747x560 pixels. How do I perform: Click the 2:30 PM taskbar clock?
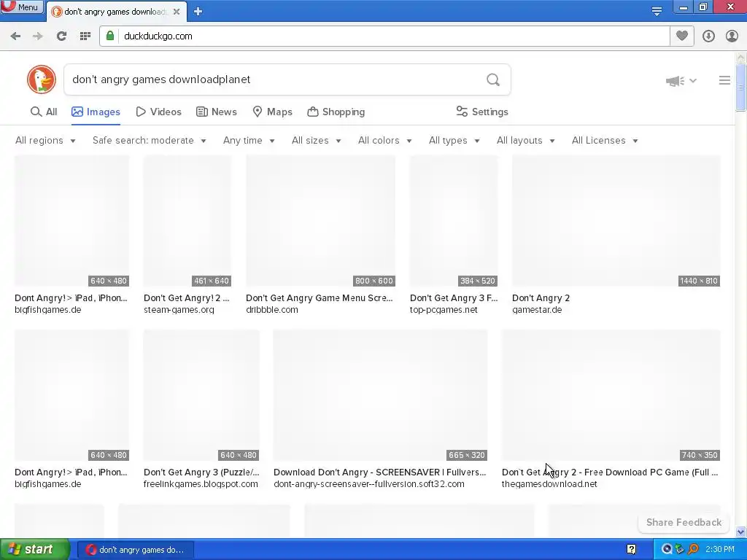[x=720, y=550]
